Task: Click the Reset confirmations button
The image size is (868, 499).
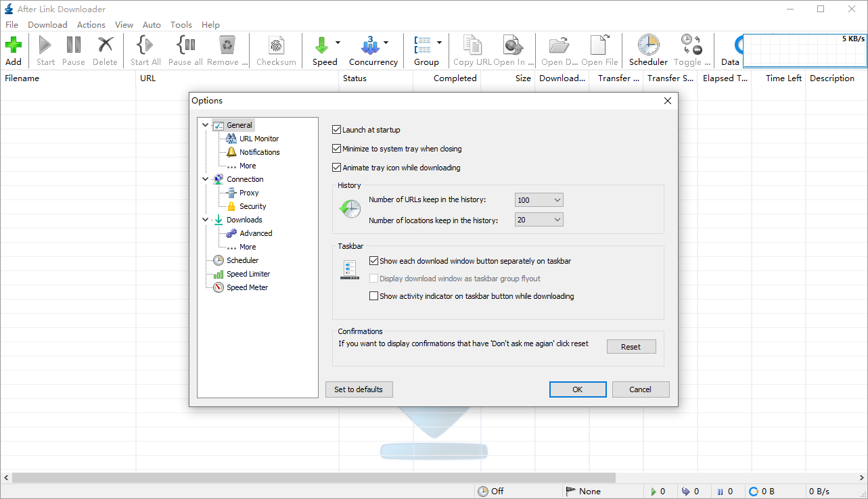Action: (631, 346)
